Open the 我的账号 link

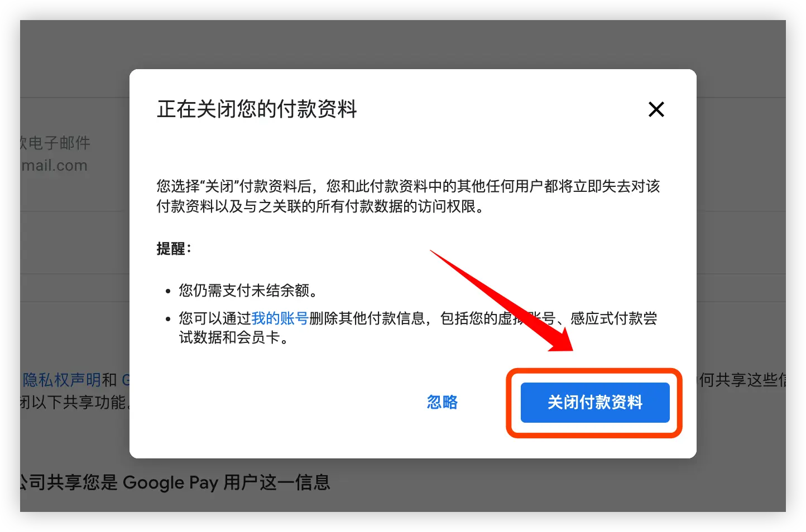[x=280, y=318]
